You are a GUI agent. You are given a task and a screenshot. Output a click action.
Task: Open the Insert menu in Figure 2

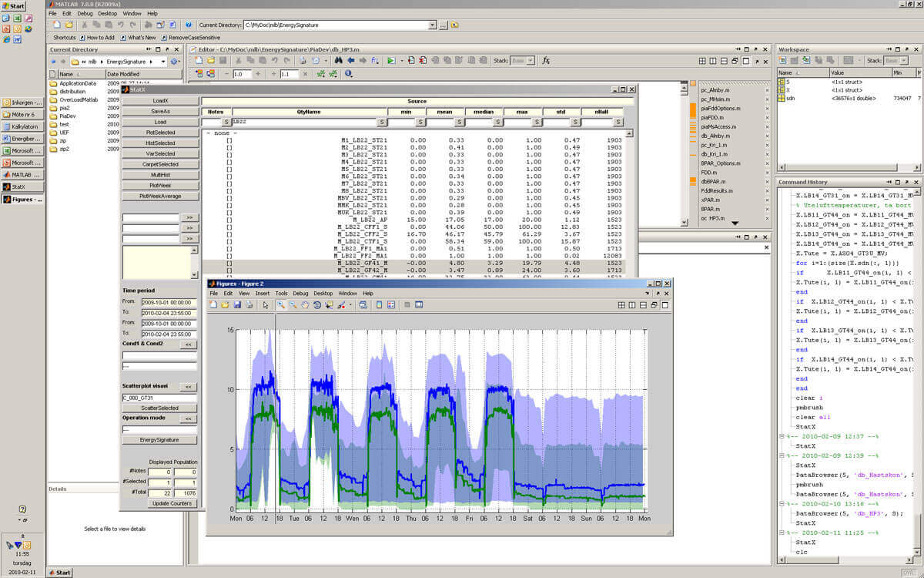[263, 294]
